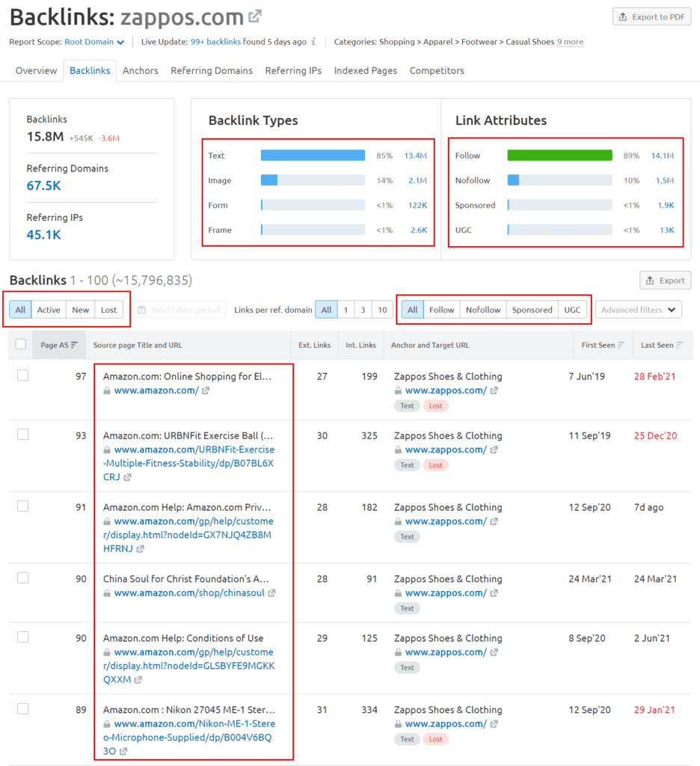This screenshot has height=766, width=700.
Task: Open Referring IPs tab
Action: (x=293, y=70)
